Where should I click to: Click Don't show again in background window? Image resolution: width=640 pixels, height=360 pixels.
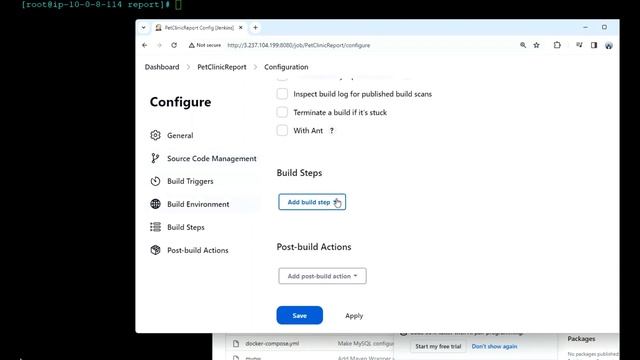pos(494,346)
